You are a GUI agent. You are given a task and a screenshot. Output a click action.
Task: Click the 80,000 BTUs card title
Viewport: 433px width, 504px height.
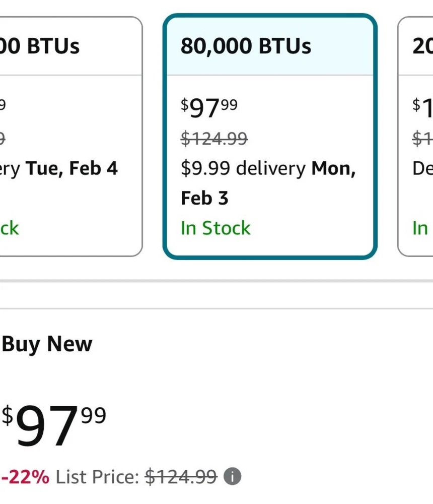pos(246,46)
